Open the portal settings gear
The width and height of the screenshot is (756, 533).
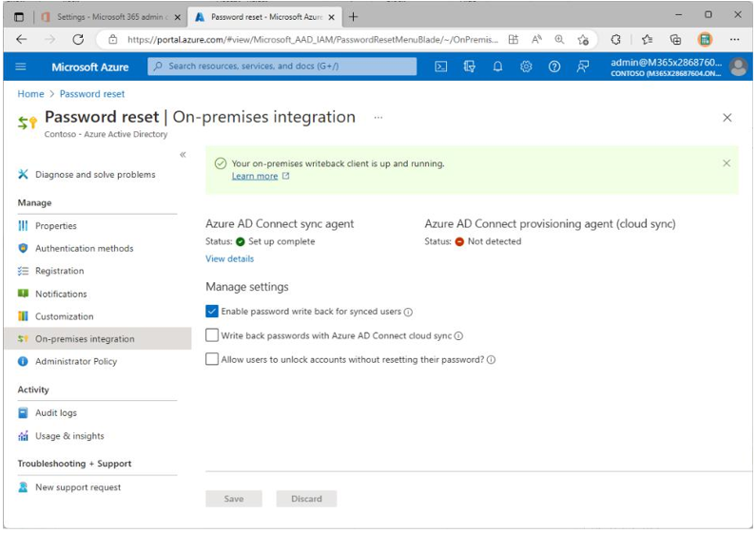tap(526, 67)
